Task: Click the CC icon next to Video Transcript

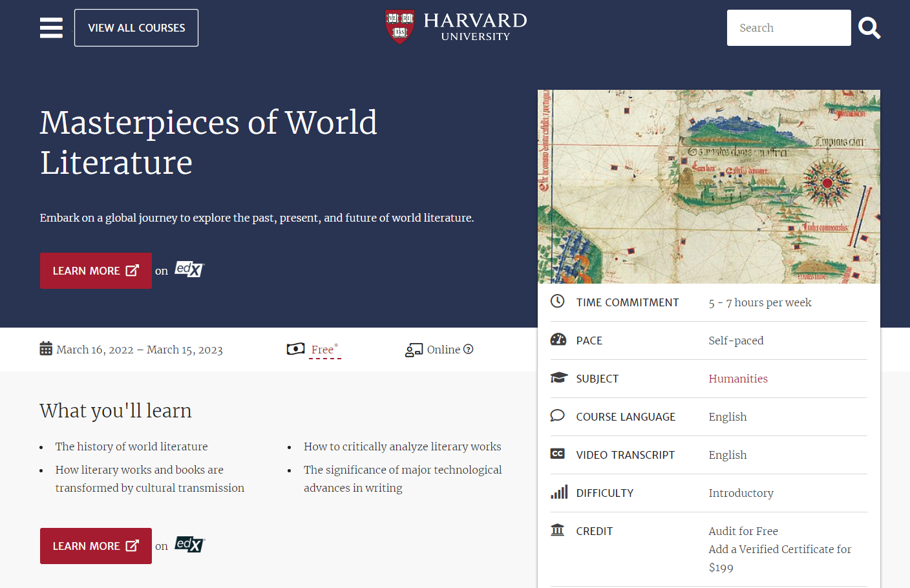Action: (x=557, y=454)
